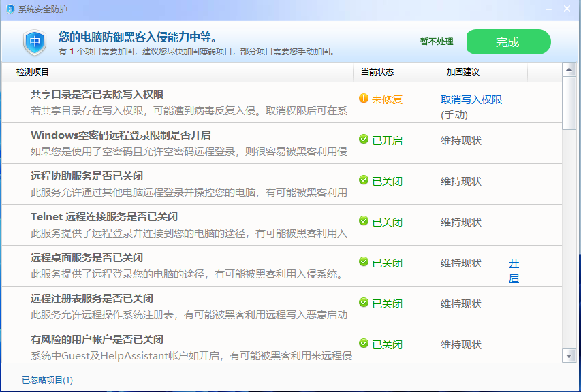This screenshot has width=581, height=392.
Task: Click green check icon for 远程协助服务
Action: [x=364, y=180]
